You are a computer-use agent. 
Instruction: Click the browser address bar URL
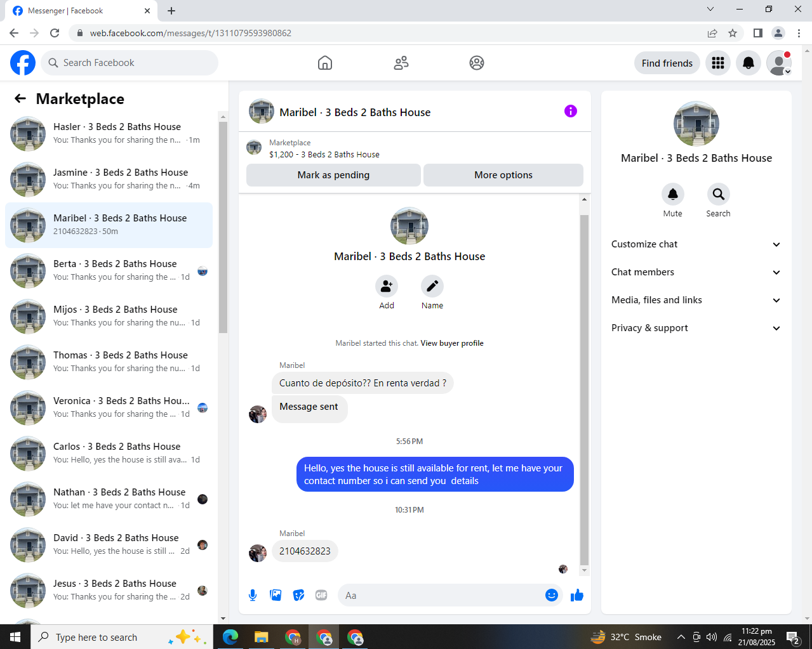coord(190,33)
